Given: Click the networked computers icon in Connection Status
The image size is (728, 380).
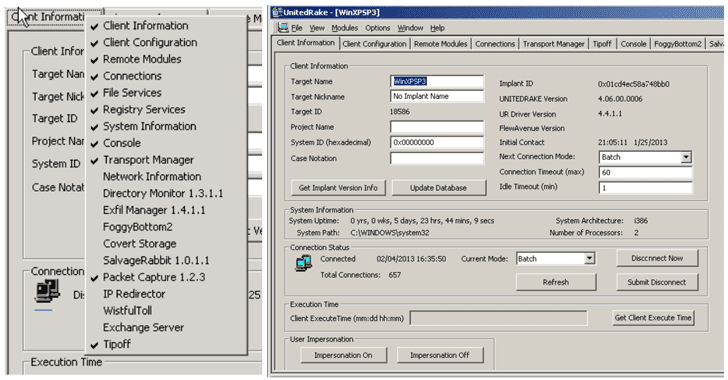Looking at the screenshot, I should coord(304,263).
